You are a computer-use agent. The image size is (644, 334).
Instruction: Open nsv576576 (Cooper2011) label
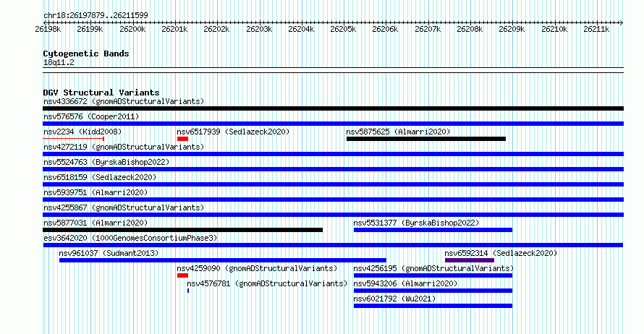[91, 116]
